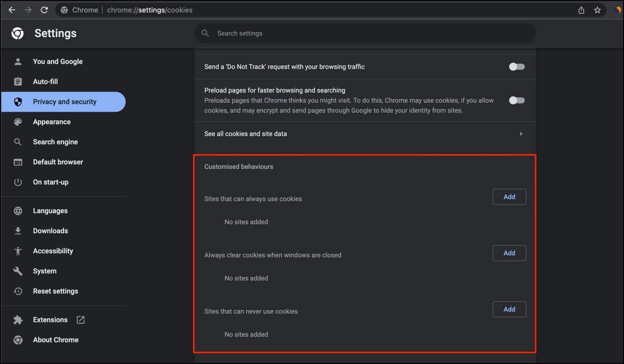
Task: Click 'Sites that can always use cookies' label
Action: click(x=253, y=199)
